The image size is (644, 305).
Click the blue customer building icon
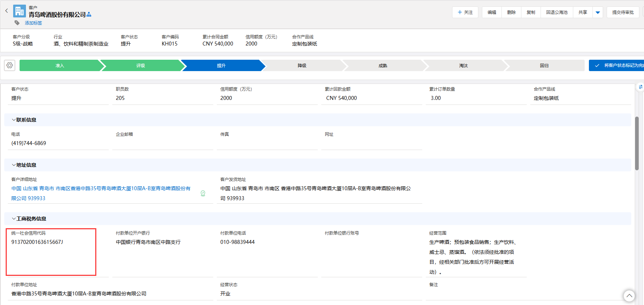pyautogui.click(x=20, y=11)
